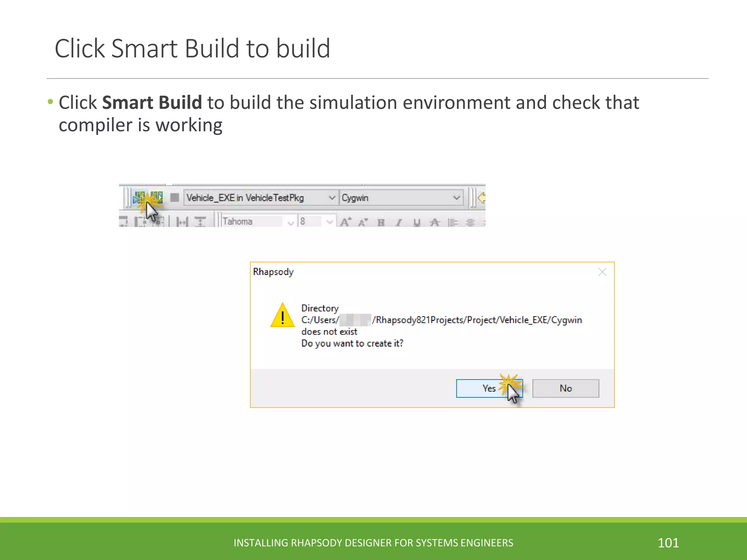The image size is (747, 560).
Task: Click the gray Stop build square icon
Action: tap(175, 198)
